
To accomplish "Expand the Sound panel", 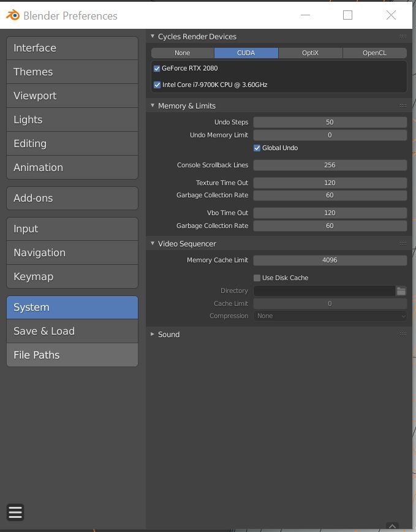I will tap(153, 334).
